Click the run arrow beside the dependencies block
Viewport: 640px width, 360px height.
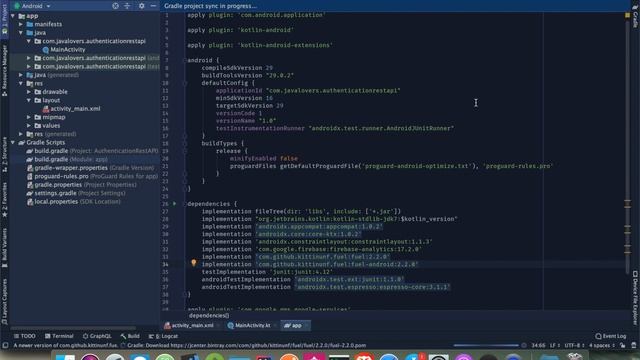(x=175, y=204)
